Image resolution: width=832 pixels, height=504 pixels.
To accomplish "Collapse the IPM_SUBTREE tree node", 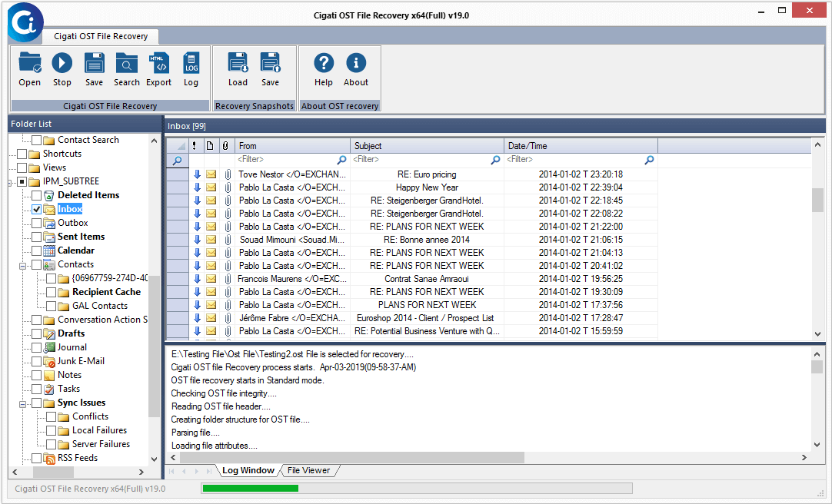I will pyautogui.click(x=10, y=183).
